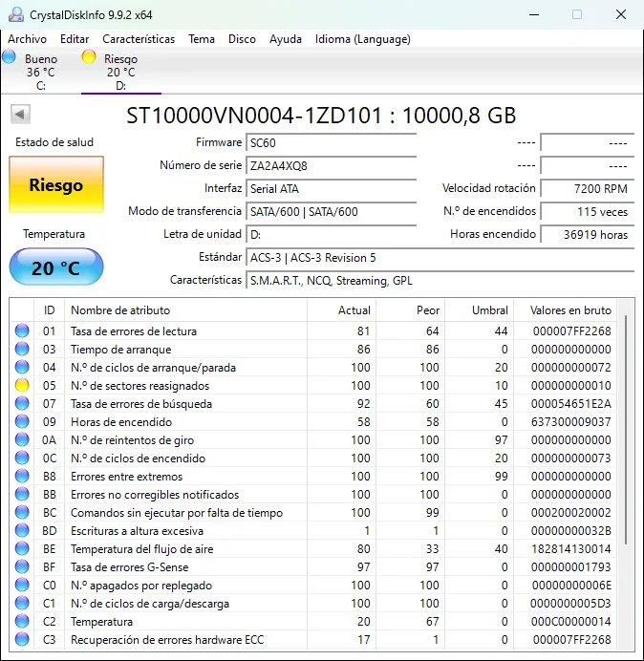Click the status dot for attribute C2 Temperatura

[x=22, y=621]
